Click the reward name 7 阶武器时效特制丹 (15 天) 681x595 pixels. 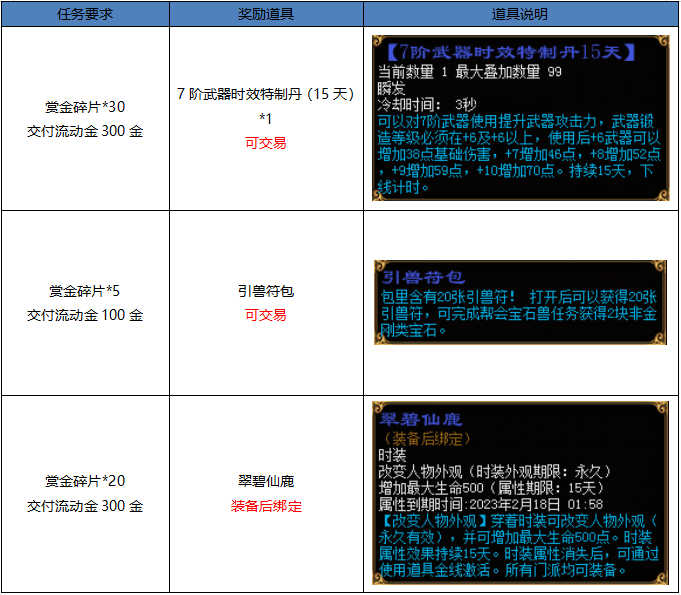tap(266, 94)
